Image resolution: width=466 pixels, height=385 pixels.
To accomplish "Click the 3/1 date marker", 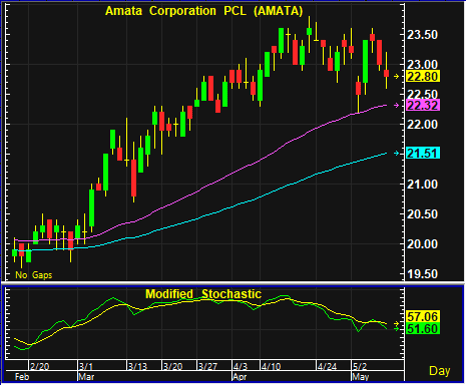I will click(86, 366).
